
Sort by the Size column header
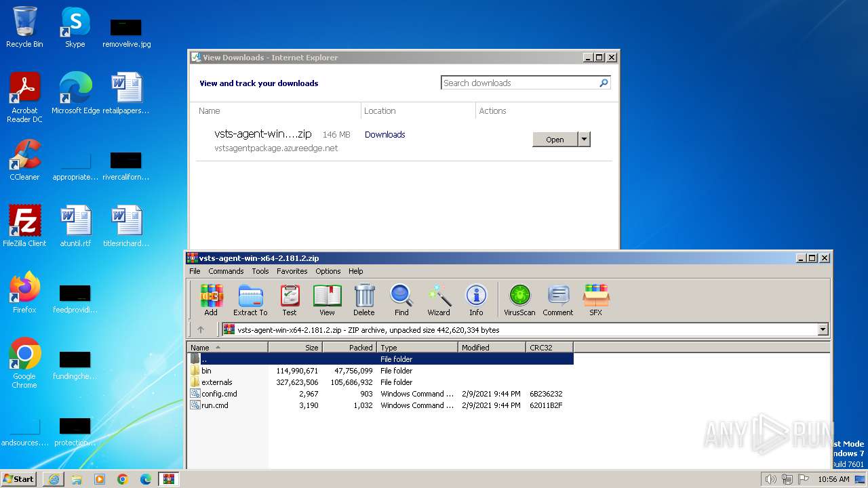296,347
